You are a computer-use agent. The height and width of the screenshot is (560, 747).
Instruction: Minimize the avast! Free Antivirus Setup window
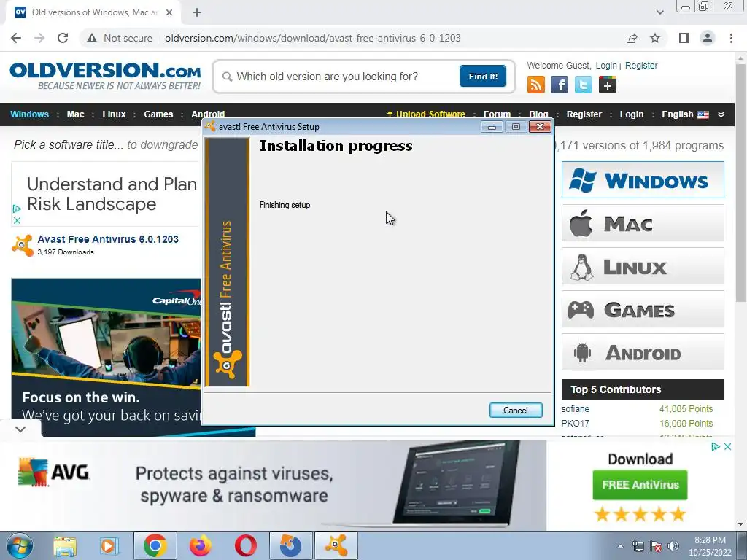[492, 127]
